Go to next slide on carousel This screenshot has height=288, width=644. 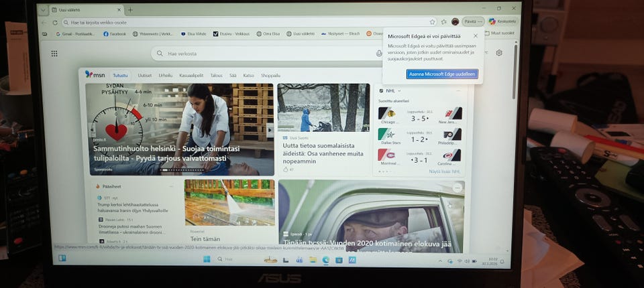pos(270,130)
